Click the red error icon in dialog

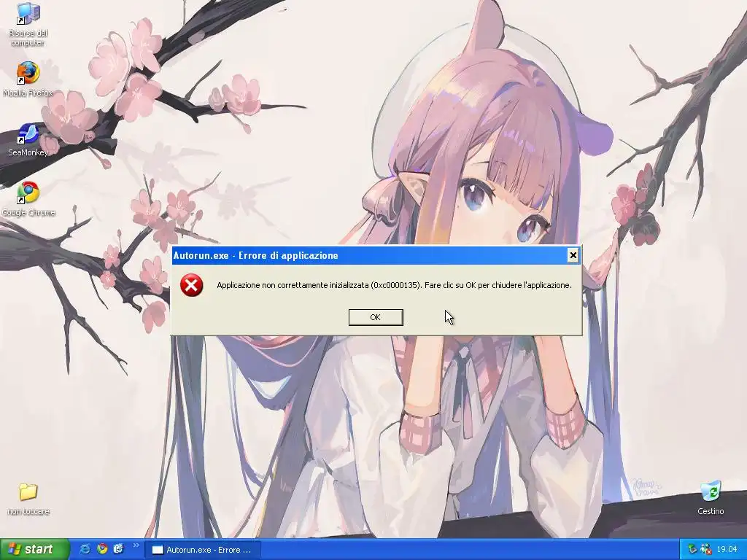(192, 285)
